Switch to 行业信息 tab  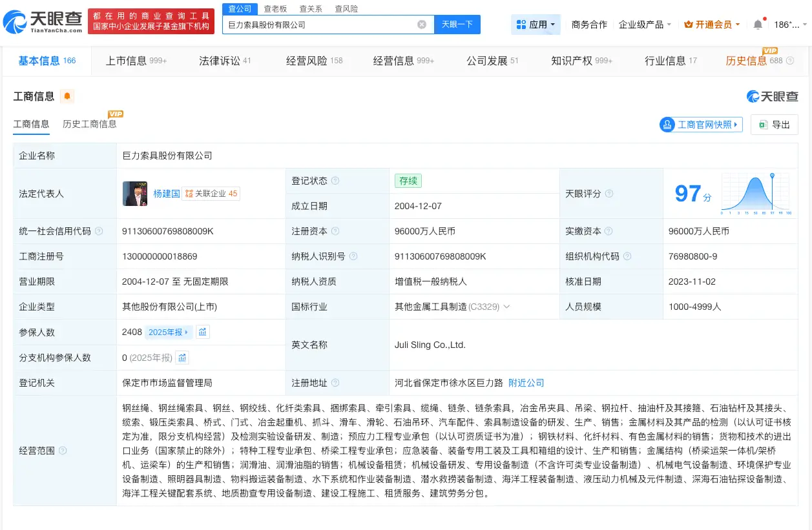tap(671, 61)
